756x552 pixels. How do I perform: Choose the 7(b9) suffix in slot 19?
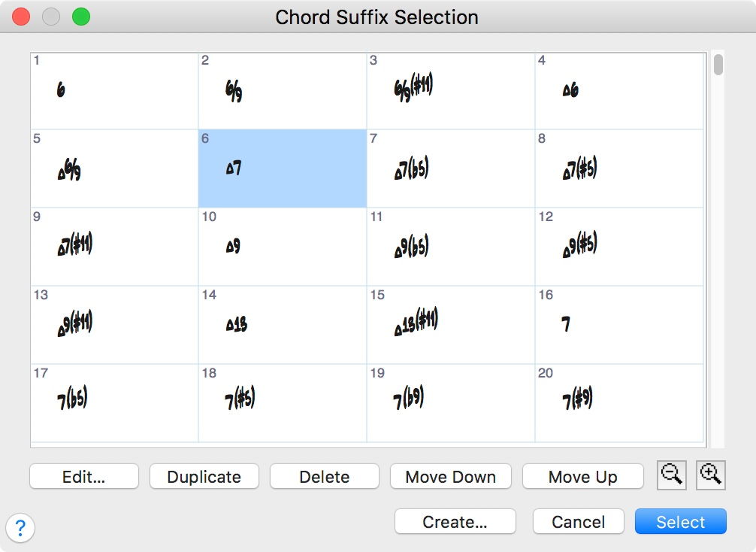point(451,402)
